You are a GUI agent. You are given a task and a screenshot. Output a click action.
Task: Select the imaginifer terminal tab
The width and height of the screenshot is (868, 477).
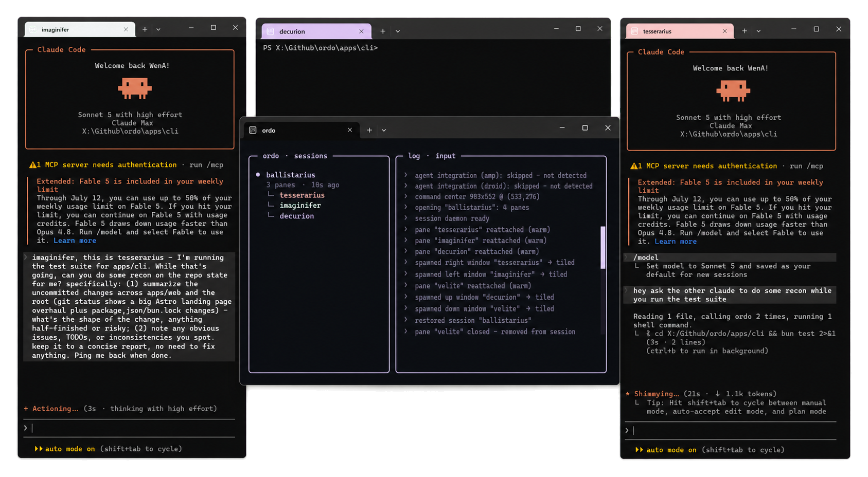pyautogui.click(x=80, y=29)
